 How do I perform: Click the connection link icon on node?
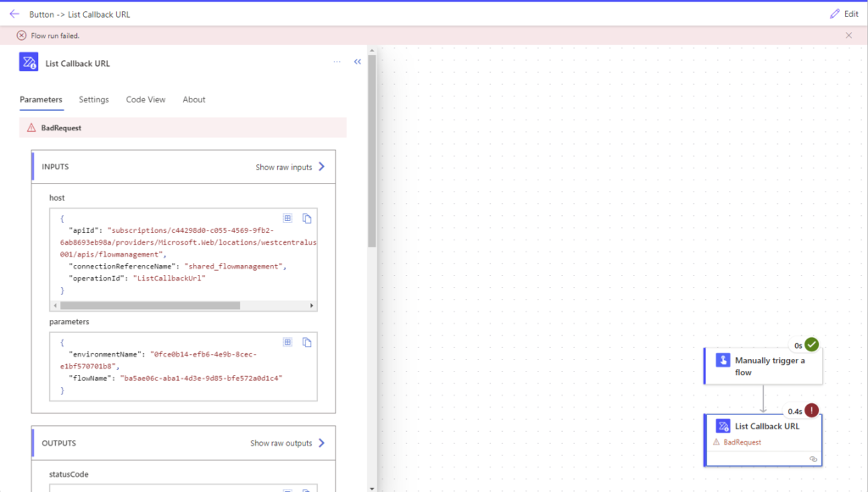(x=813, y=459)
